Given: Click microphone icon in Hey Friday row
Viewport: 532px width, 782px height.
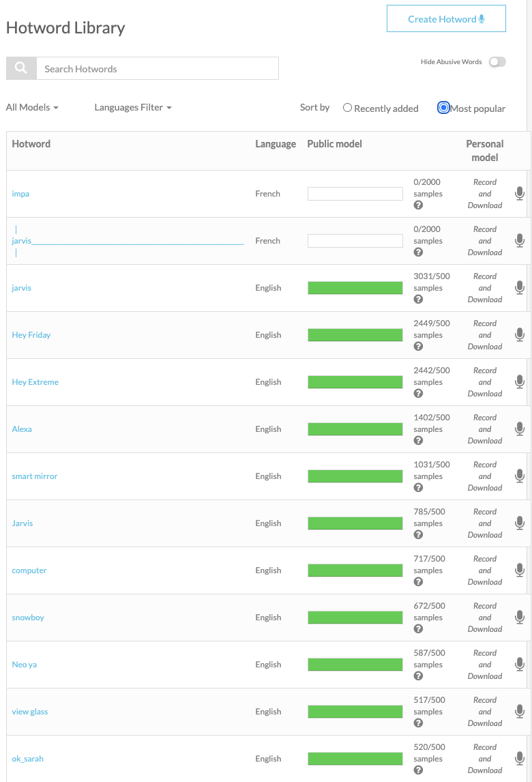Looking at the screenshot, I should click(520, 334).
